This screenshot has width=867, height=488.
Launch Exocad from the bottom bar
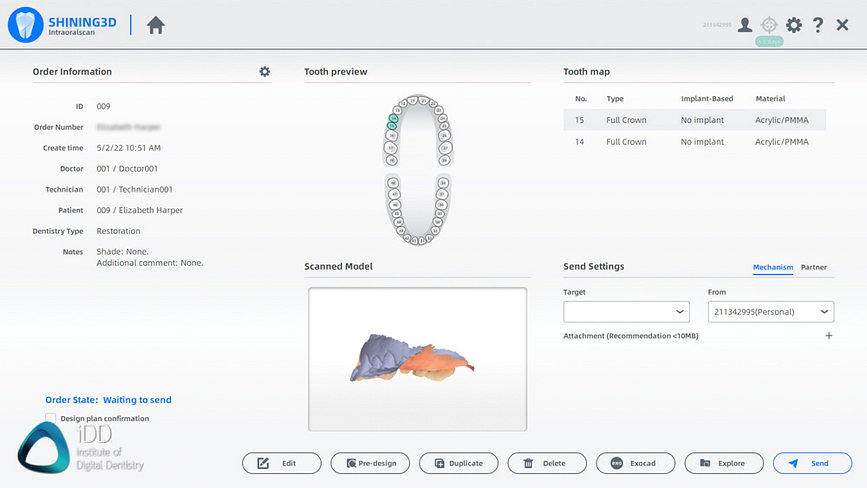click(x=635, y=463)
